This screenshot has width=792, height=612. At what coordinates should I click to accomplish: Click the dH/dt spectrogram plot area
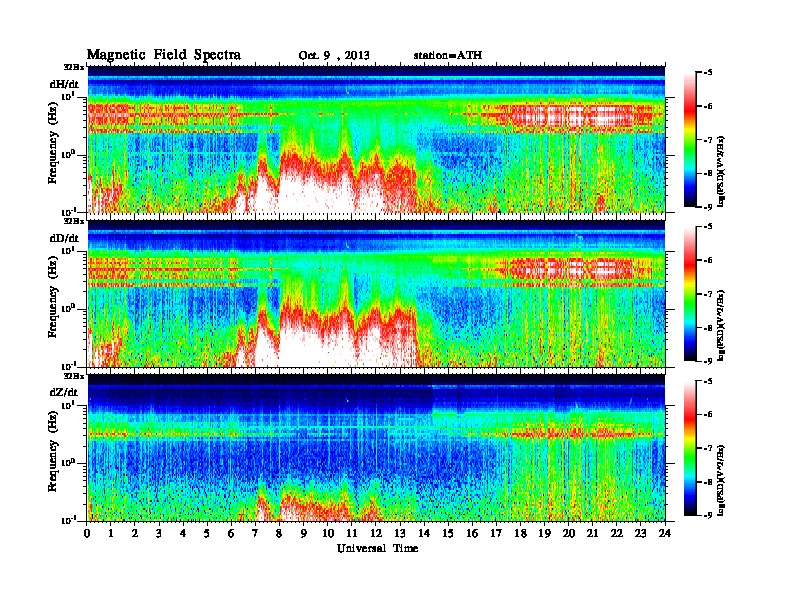pos(376,139)
